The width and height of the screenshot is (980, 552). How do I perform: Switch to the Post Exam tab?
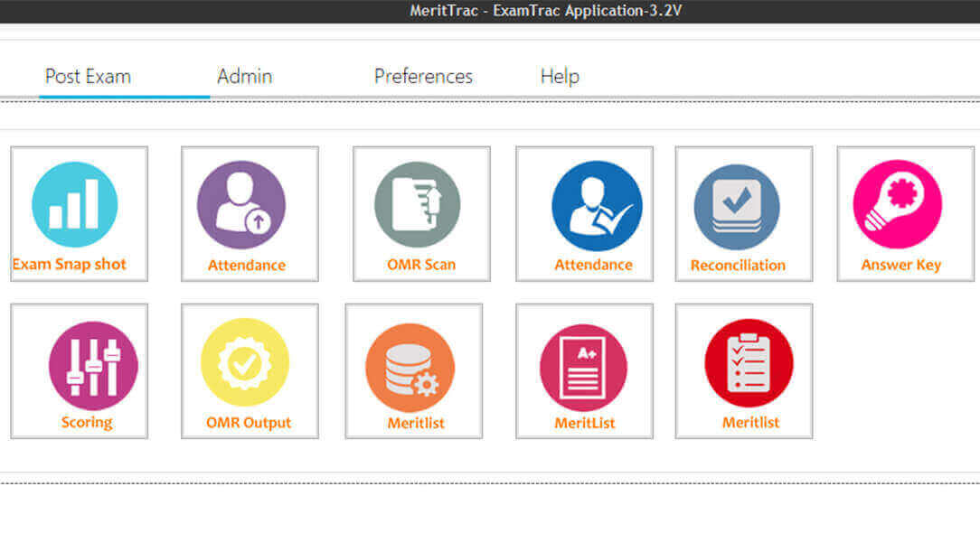click(x=88, y=76)
